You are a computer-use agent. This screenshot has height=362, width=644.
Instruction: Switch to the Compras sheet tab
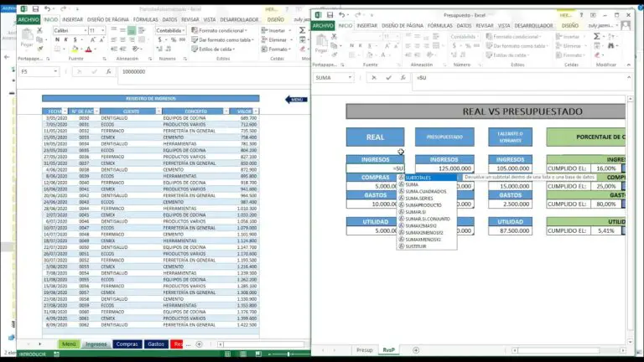pos(127,344)
